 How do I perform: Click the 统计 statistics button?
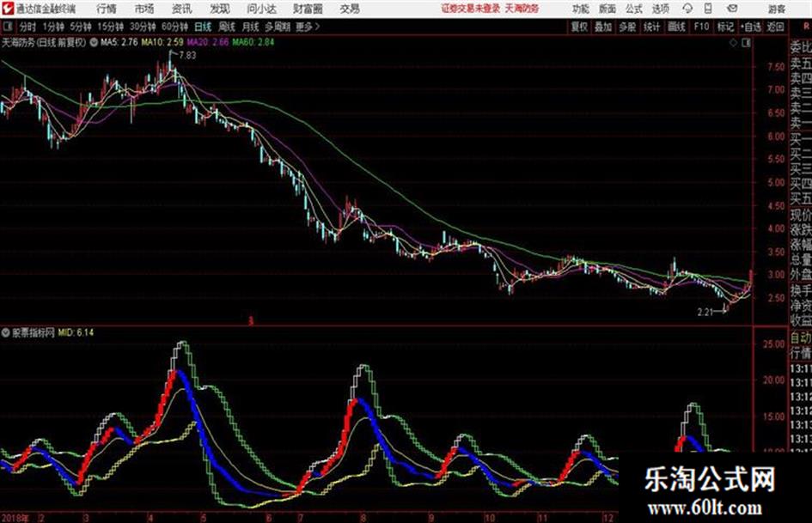coord(652,27)
